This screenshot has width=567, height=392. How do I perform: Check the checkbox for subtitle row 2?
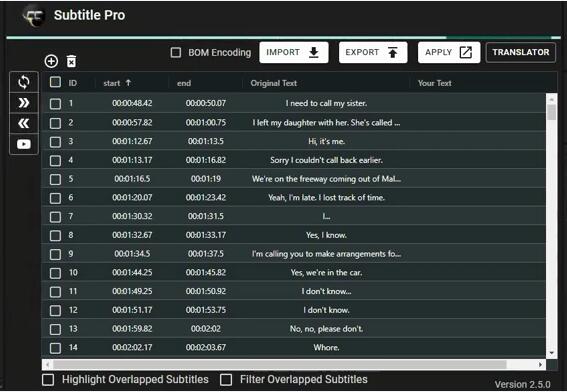55,123
